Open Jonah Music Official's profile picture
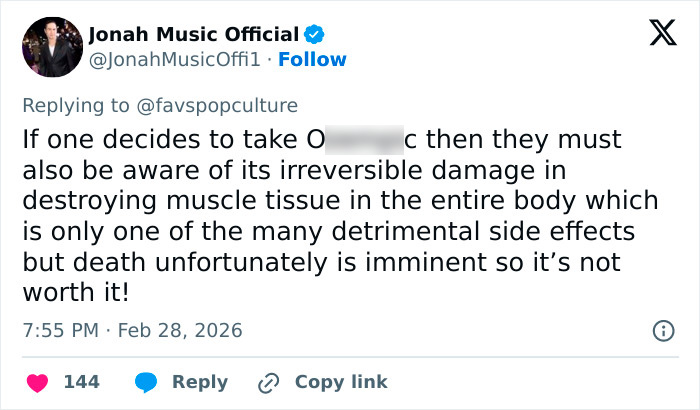700x410 pixels. (x=51, y=47)
